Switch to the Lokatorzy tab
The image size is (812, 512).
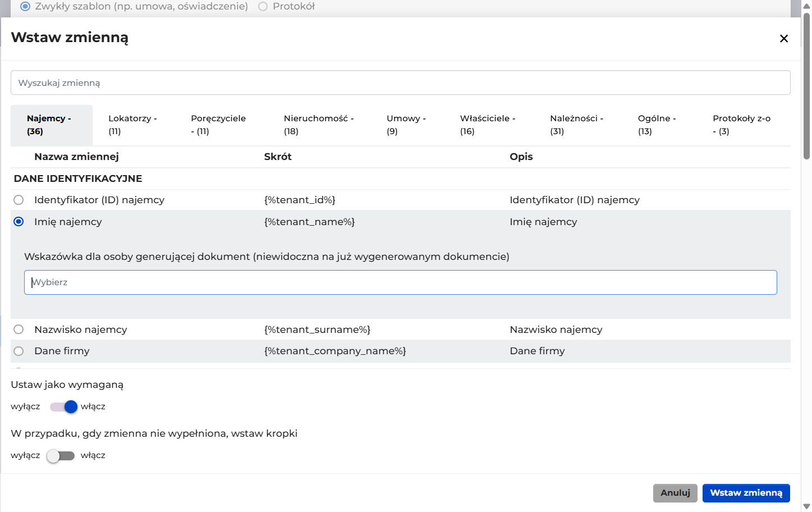[x=133, y=125]
